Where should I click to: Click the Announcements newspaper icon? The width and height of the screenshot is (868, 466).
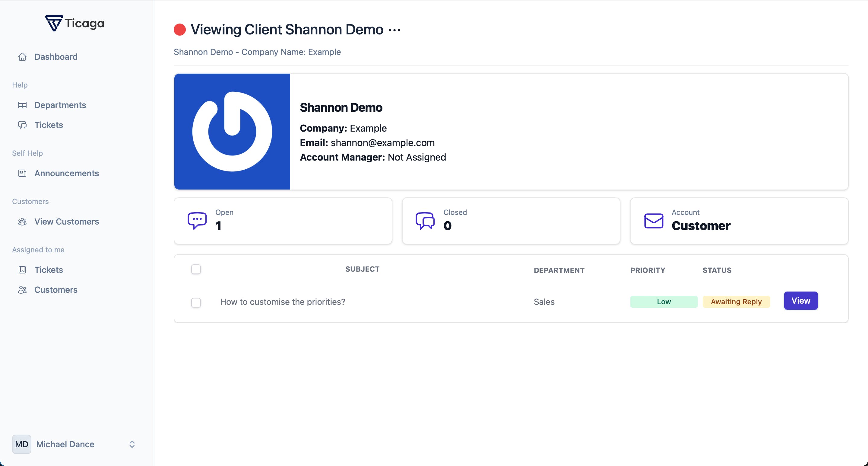(x=22, y=173)
